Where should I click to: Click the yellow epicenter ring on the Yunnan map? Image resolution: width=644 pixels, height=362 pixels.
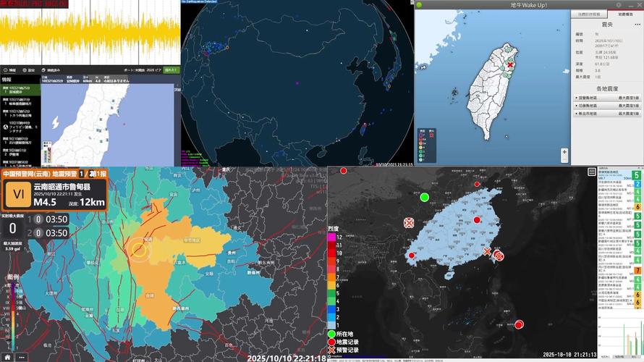click(x=140, y=251)
